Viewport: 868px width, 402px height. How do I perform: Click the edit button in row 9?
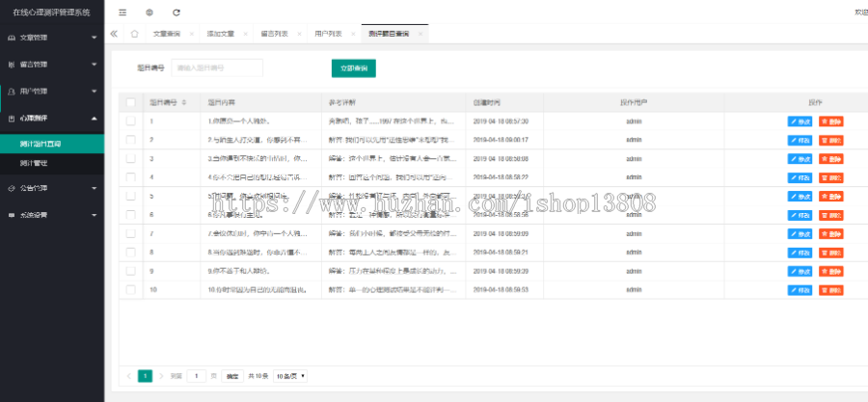[800, 272]
